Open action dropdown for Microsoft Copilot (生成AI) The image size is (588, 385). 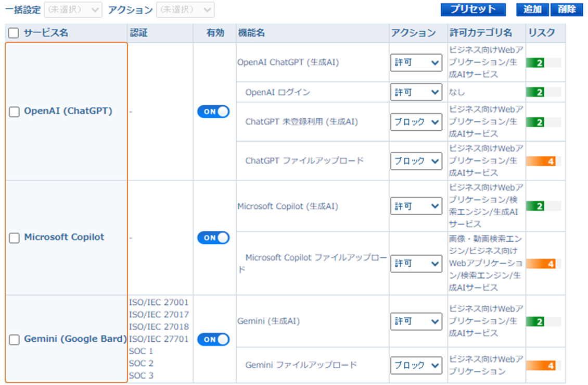416,206
